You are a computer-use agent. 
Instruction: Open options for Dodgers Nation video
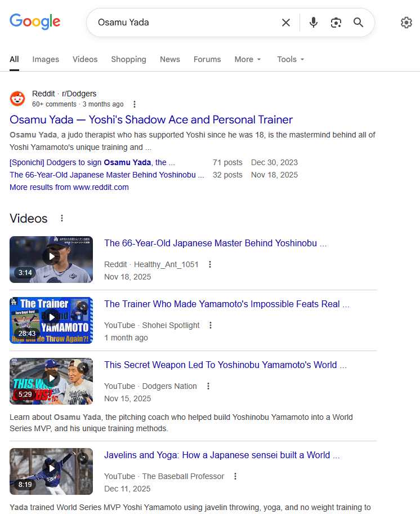tap(208, 386)
